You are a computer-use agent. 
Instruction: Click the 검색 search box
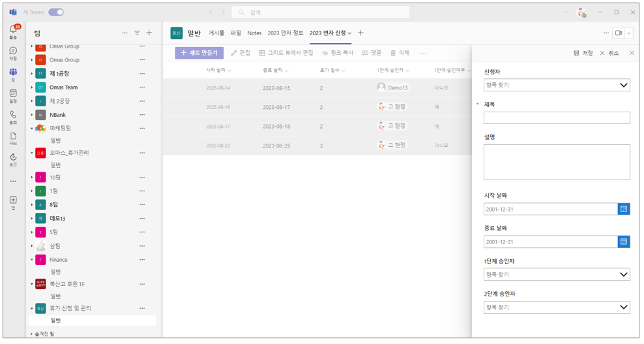coord(320,12)
